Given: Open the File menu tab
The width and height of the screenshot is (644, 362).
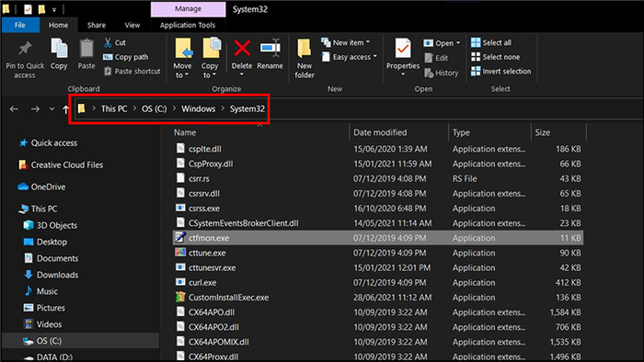Looking at the screenshot, I should pos(20,25).
